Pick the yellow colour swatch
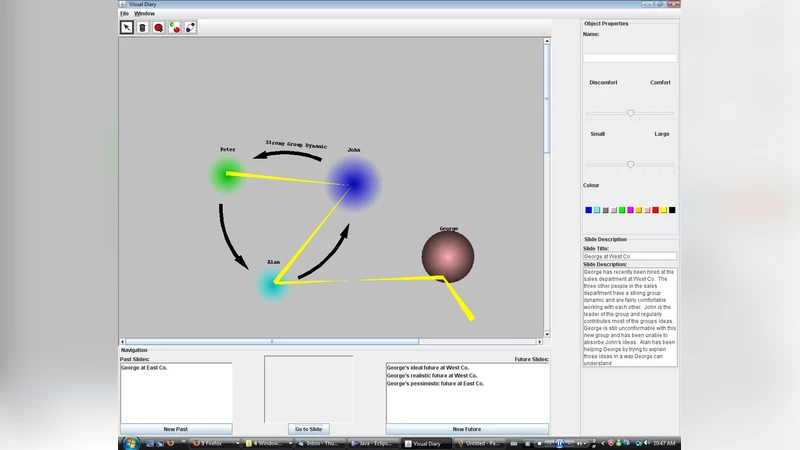 664,210
